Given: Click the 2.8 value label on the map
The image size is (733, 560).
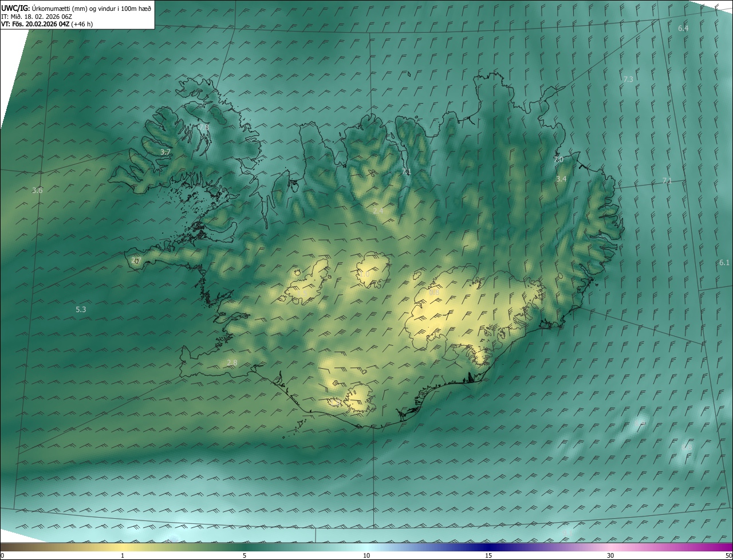Looking at the screenshot, I should click(x=232, y=363).
